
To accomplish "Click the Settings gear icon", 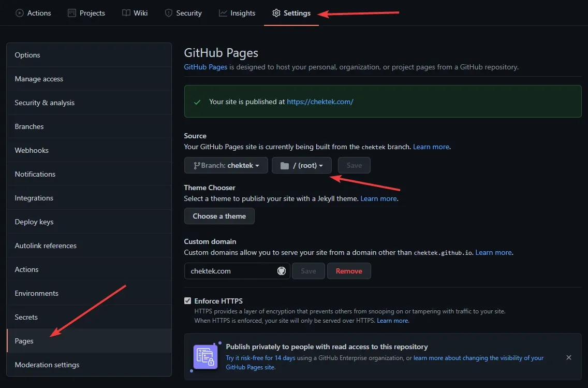I will (x=276, y=13).
